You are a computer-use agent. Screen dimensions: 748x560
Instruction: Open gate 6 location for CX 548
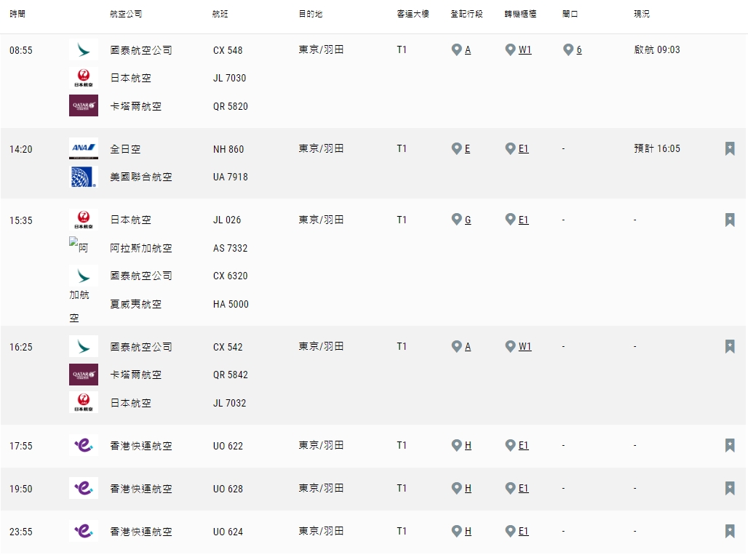[578, 50]
